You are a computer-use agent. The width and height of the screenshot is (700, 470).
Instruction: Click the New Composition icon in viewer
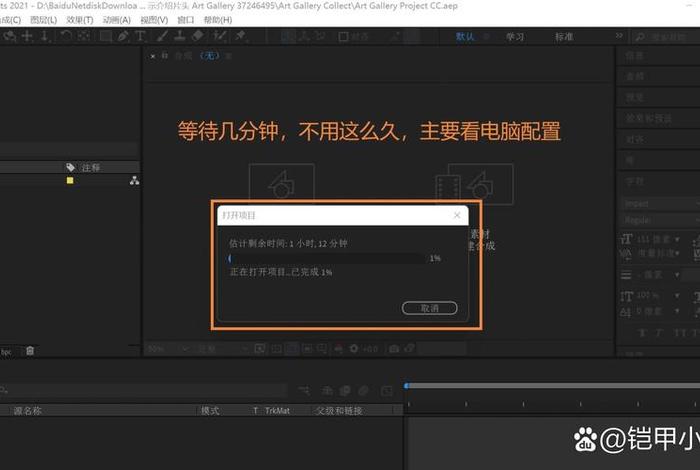click(x=282, y=183)
